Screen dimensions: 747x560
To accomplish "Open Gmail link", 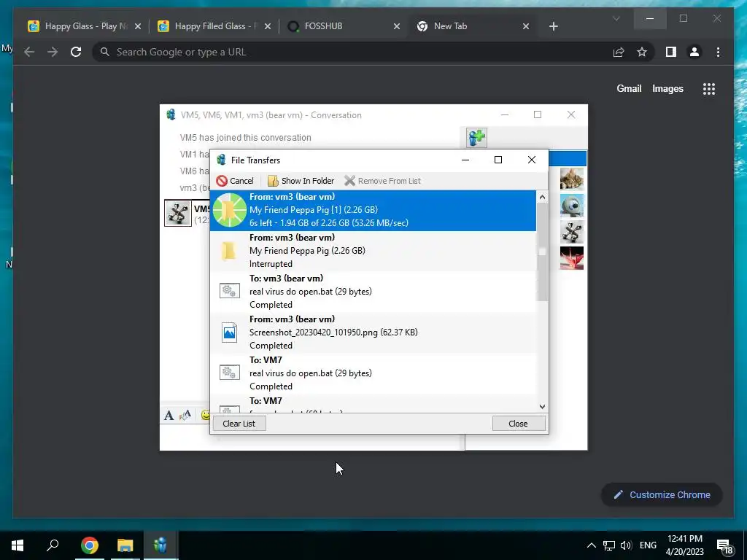I will click(629, 88).
